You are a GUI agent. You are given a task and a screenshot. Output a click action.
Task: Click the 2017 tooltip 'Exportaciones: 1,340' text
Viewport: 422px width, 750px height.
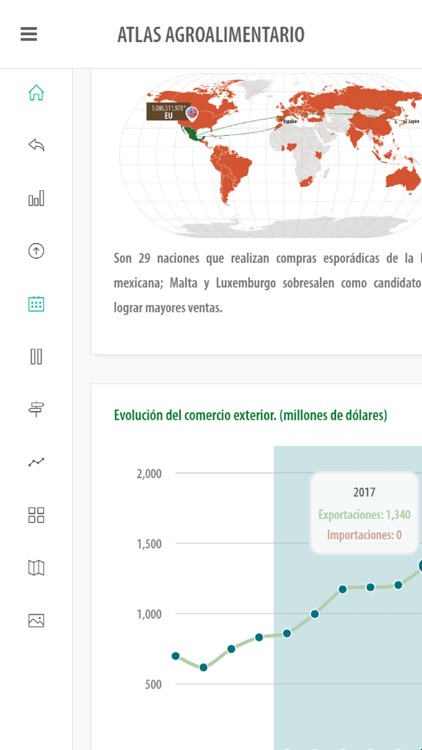[365, 515]
